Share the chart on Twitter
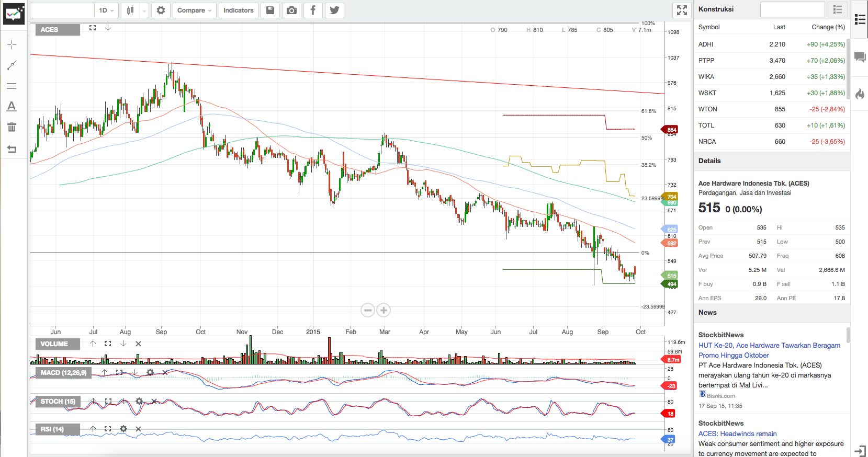This screenshot has width=868, height=457. coord(334,10)
